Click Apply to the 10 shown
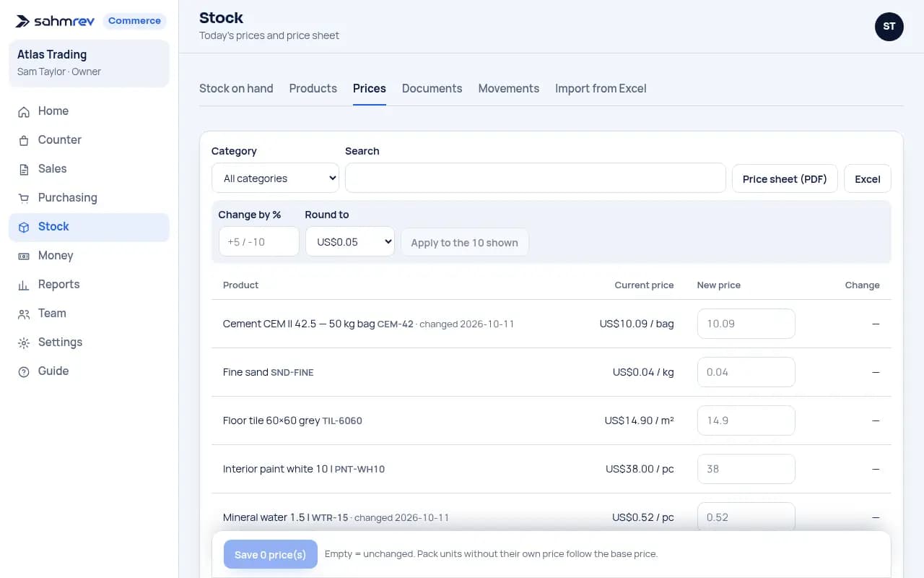 465,242
